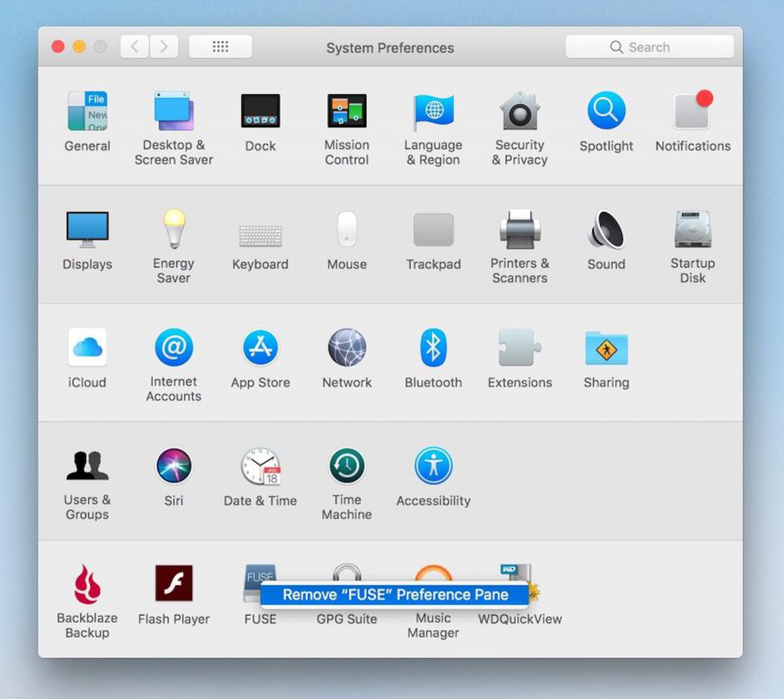Open the Backblaze Backup pane
Viewport: 784px width, 699px height.
pos(87,584)
